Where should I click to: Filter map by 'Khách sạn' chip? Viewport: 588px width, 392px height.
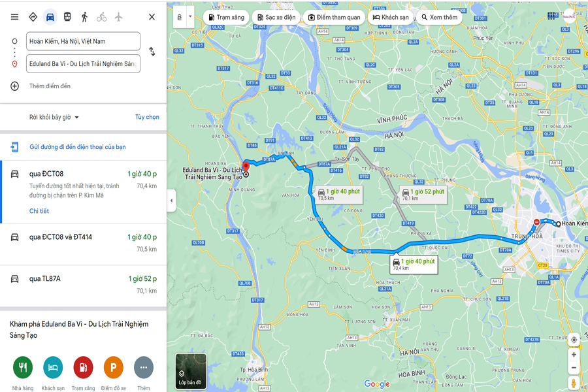pyautogui.click(x=391, y=17)
